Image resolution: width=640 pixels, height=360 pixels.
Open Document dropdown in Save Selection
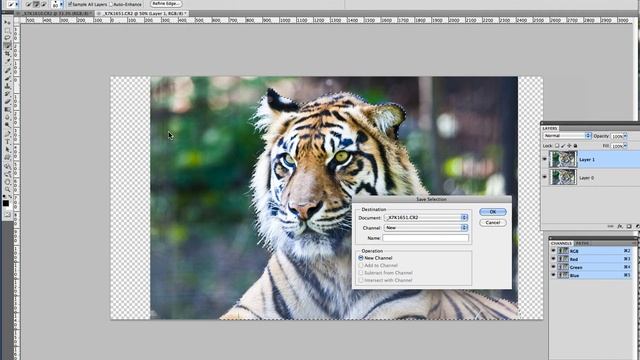426,218
